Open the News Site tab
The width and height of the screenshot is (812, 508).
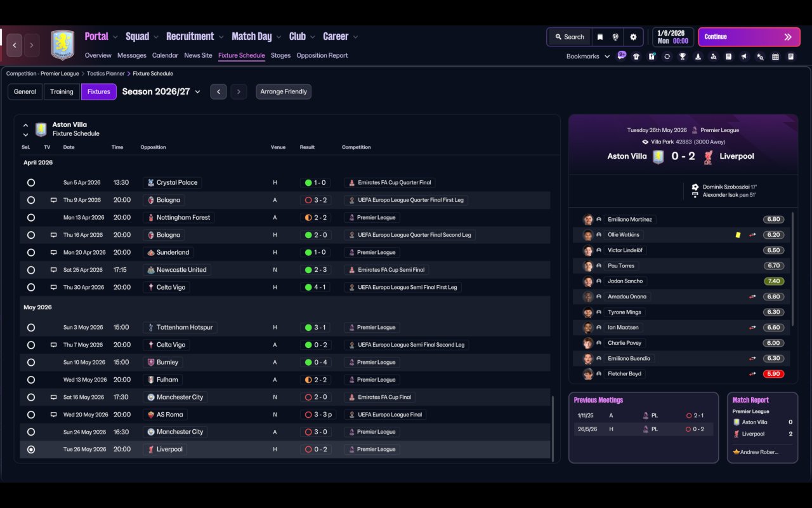click(x=198, y=56)
